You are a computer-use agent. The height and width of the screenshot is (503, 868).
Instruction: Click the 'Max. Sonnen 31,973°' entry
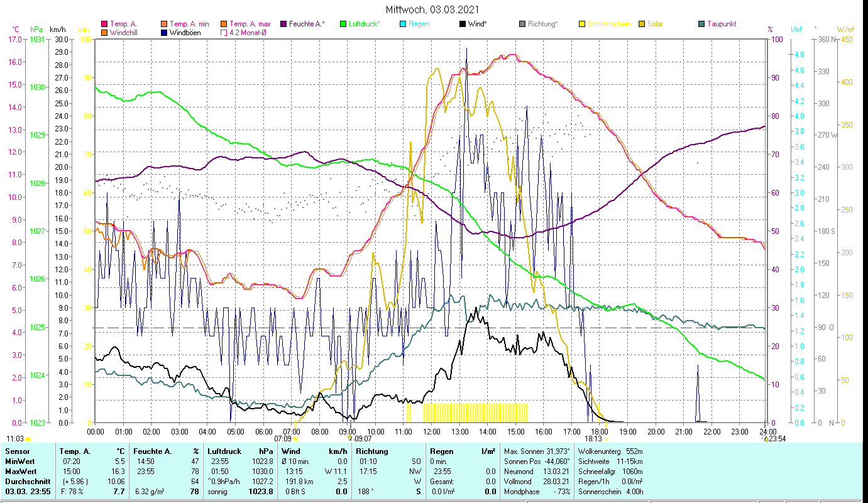click(x=537, y=451)
